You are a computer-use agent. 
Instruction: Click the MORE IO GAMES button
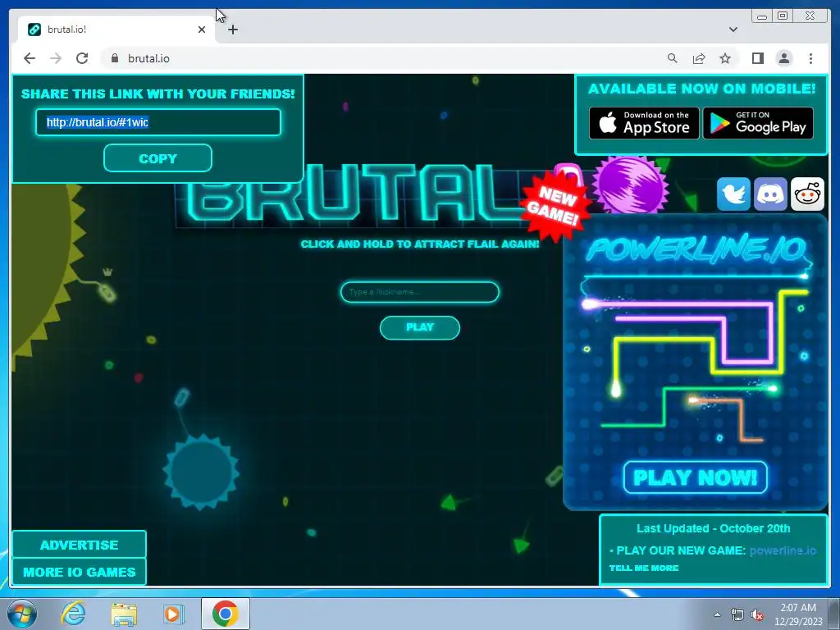tap(79, 572)
